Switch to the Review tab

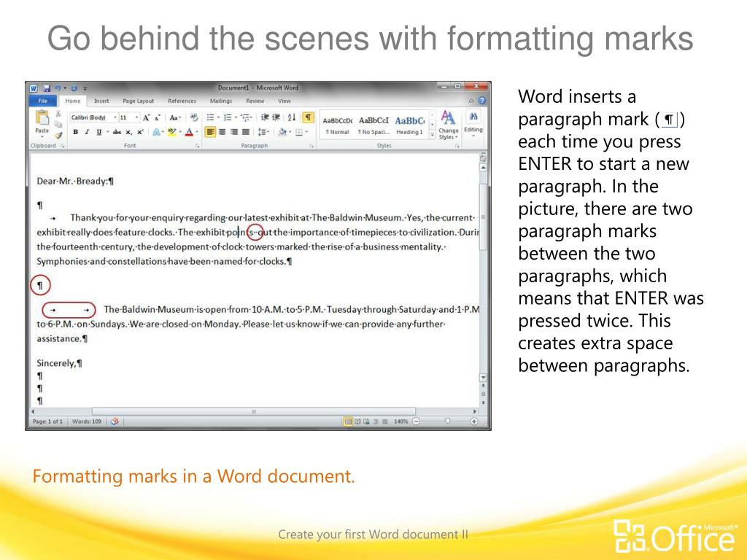pyautogui.click(x=255, y=101)
